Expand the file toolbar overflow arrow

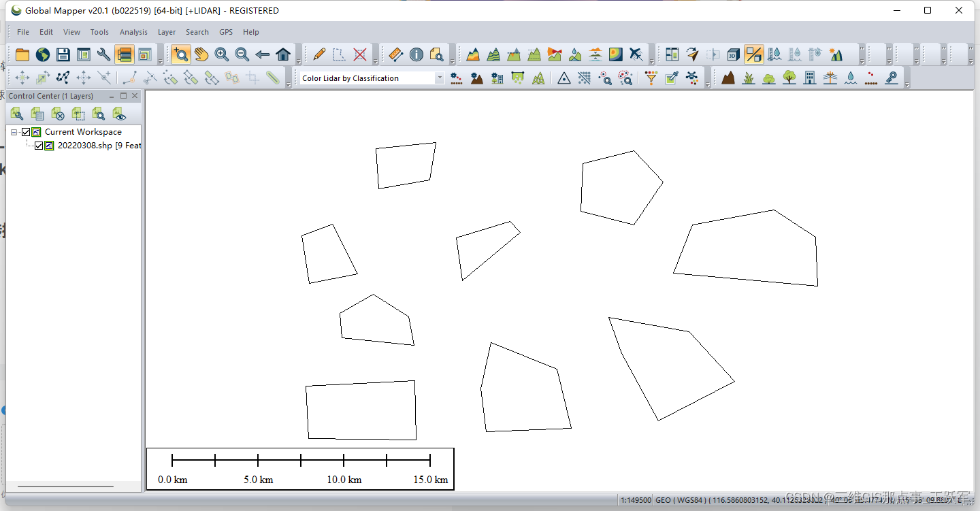point(161,62)
